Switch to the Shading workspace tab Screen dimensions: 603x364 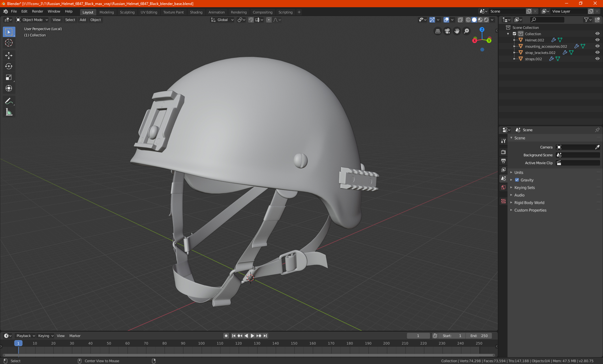(x=196, y=12)
